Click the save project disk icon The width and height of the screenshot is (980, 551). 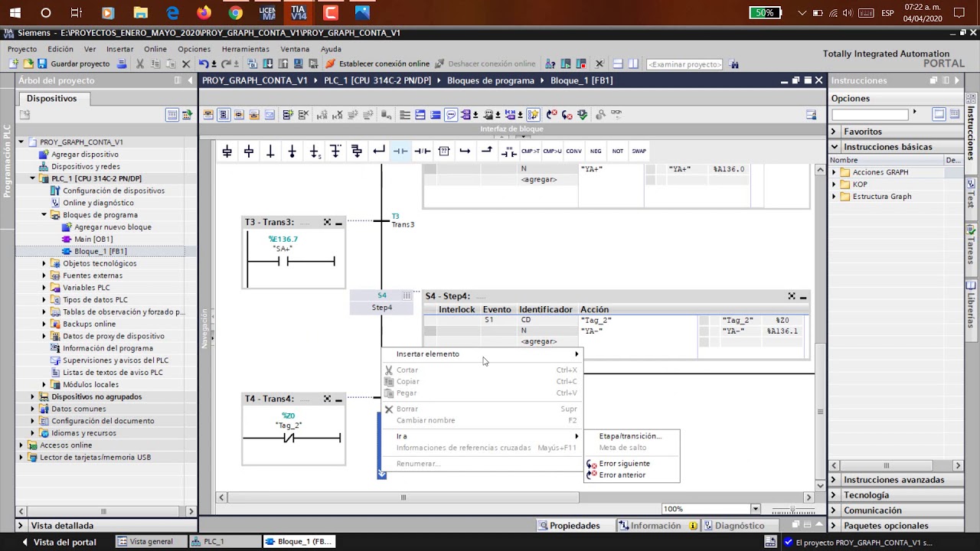[x=41, y=64]
